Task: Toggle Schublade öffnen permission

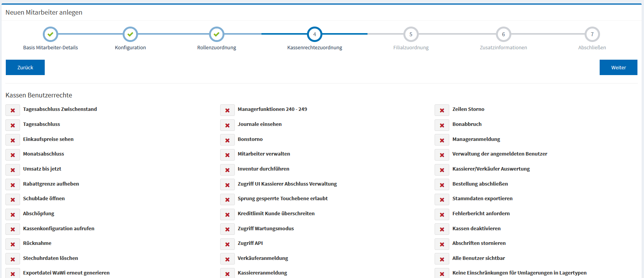Action: pyautogui.click(x=13, y=199)
